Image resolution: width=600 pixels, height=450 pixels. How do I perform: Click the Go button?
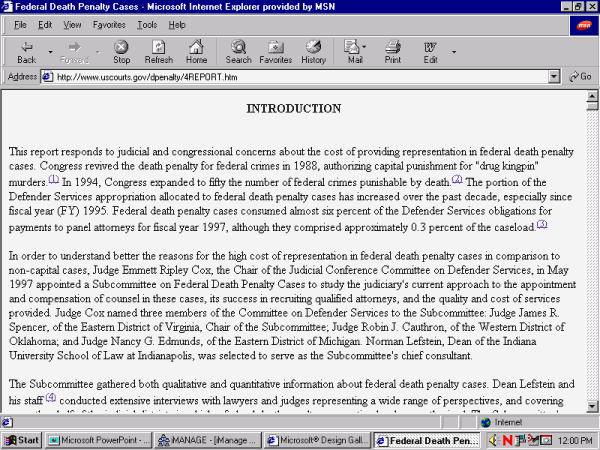581,77
